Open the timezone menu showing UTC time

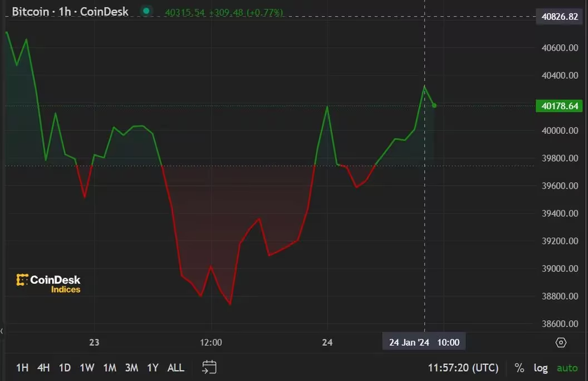(463, 368)
